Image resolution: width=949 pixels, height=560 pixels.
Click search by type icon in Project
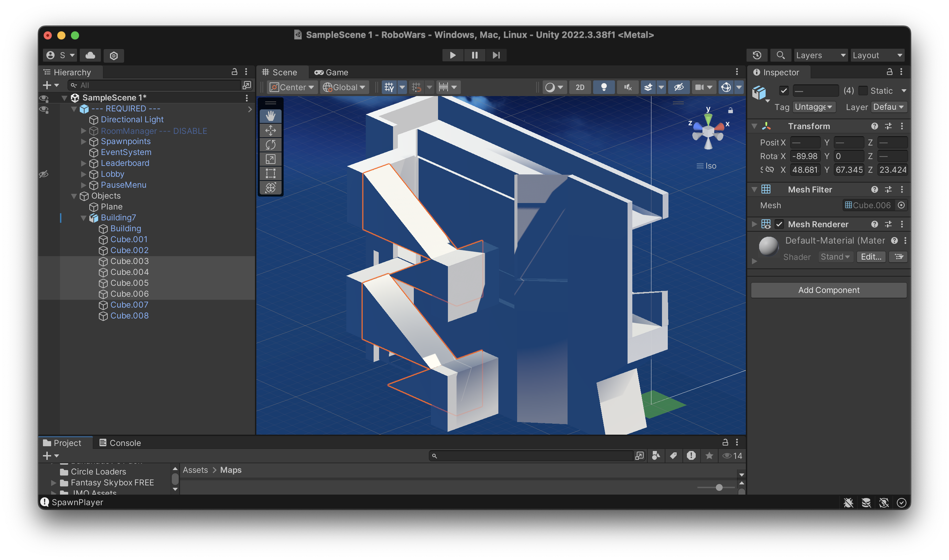[x=656, y=456]
